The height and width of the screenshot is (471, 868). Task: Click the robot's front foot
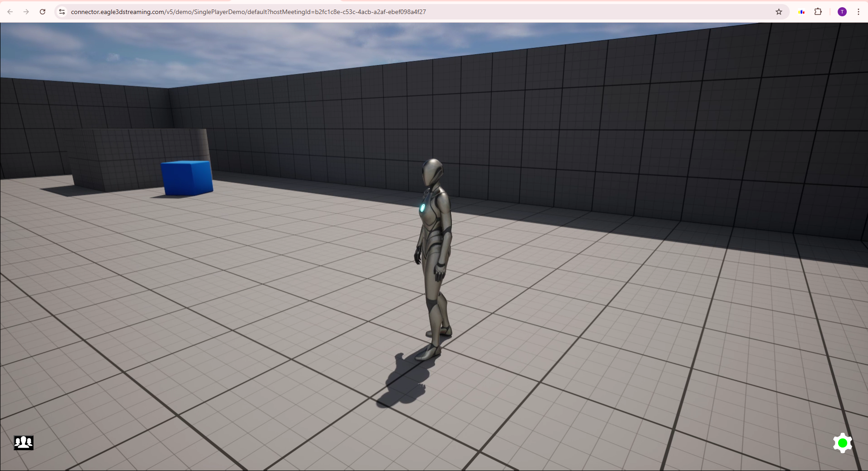click(x=428, y=353)
